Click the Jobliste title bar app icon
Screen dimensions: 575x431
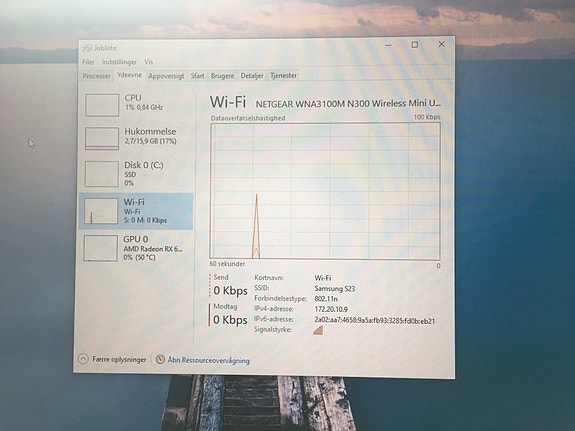[x=87, y=48]
